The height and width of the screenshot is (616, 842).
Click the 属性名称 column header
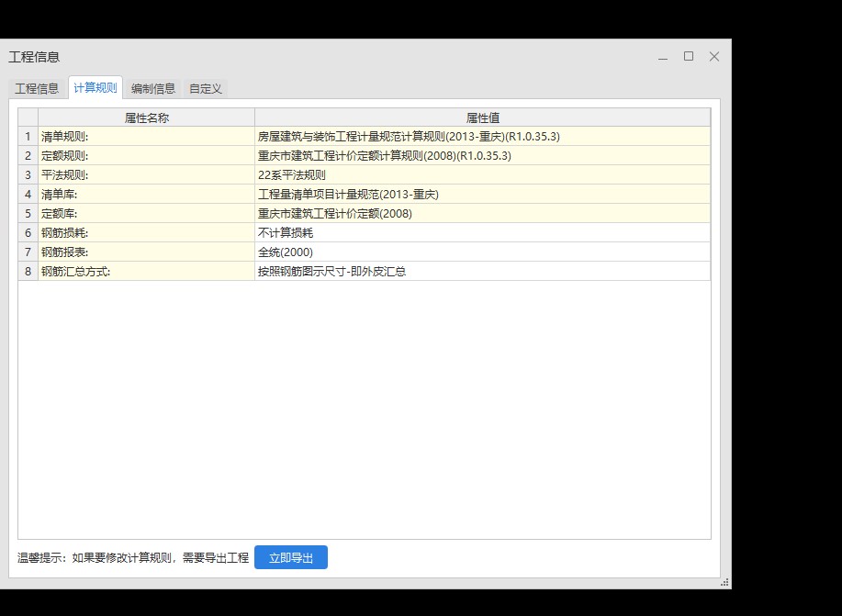(x=147, y=118)
